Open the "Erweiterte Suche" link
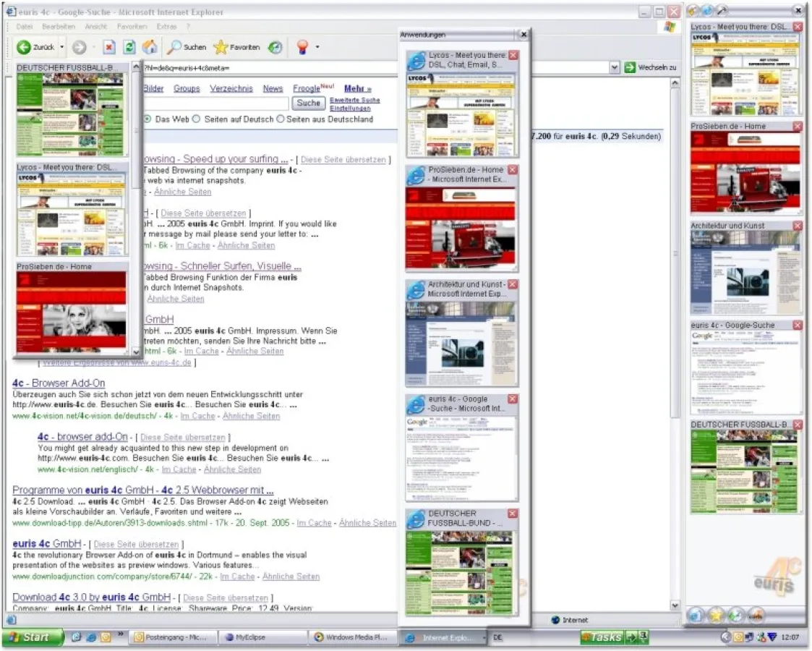 (354, 100)
